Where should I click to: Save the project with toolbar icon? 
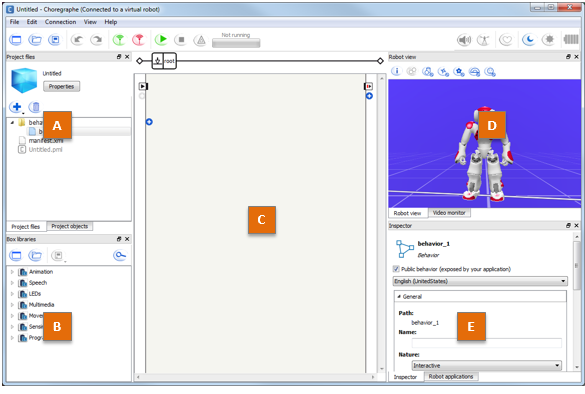pos(55,40)
